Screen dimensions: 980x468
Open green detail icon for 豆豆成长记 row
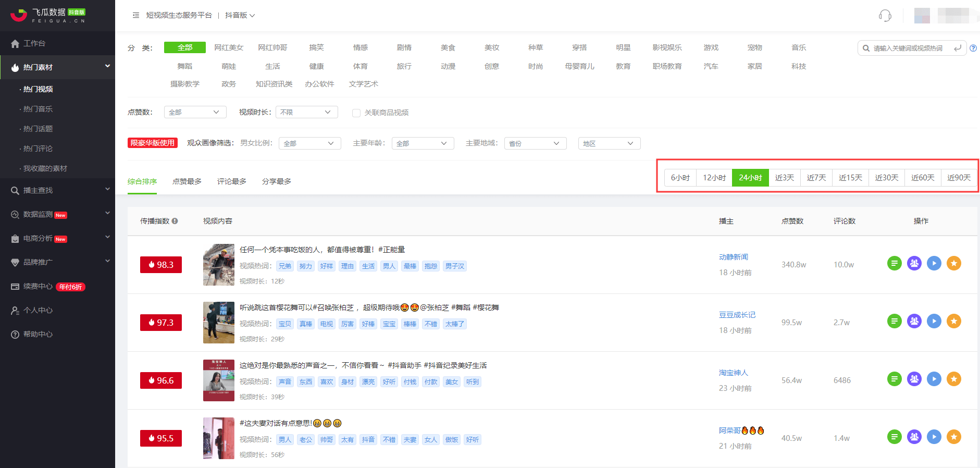(895, 321)
